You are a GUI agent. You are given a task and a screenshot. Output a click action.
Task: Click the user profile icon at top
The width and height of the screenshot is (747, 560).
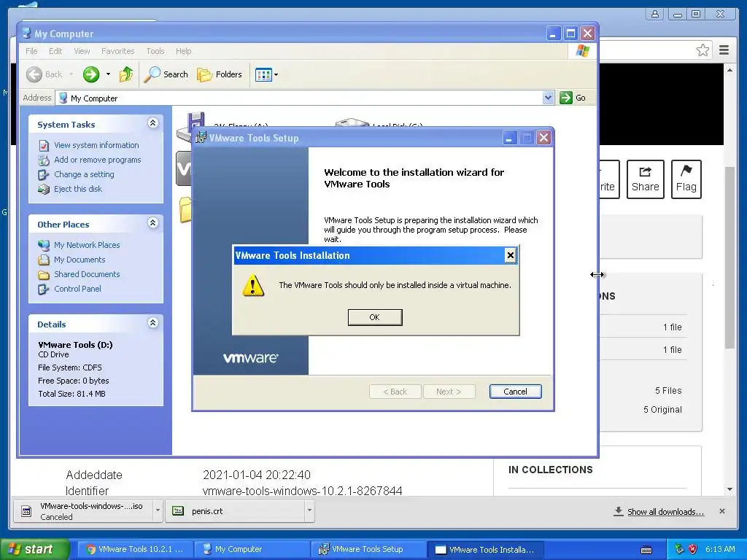(x=655, y=14)
